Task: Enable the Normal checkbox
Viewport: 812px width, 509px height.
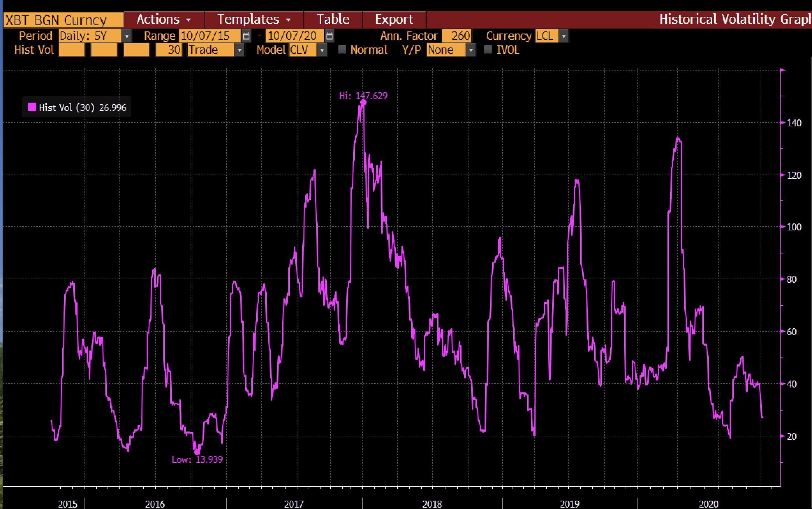Action: click(342, 50)
